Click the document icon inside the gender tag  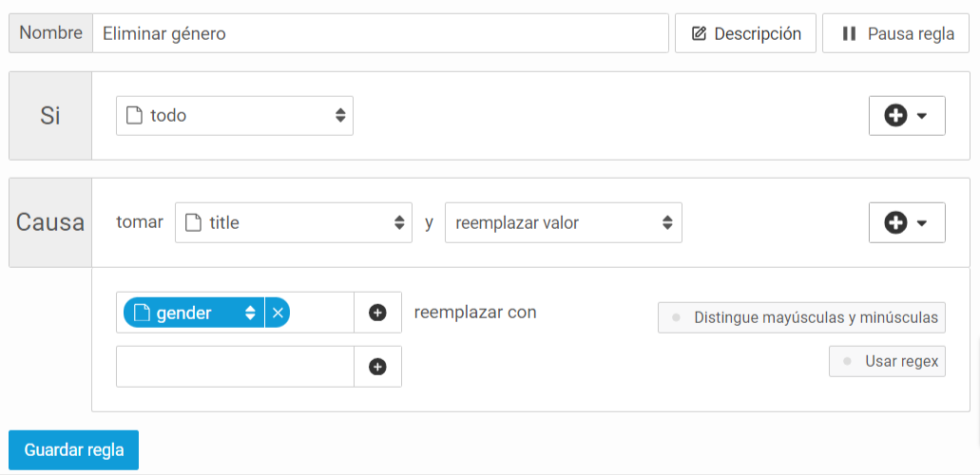tap(144, 313)
